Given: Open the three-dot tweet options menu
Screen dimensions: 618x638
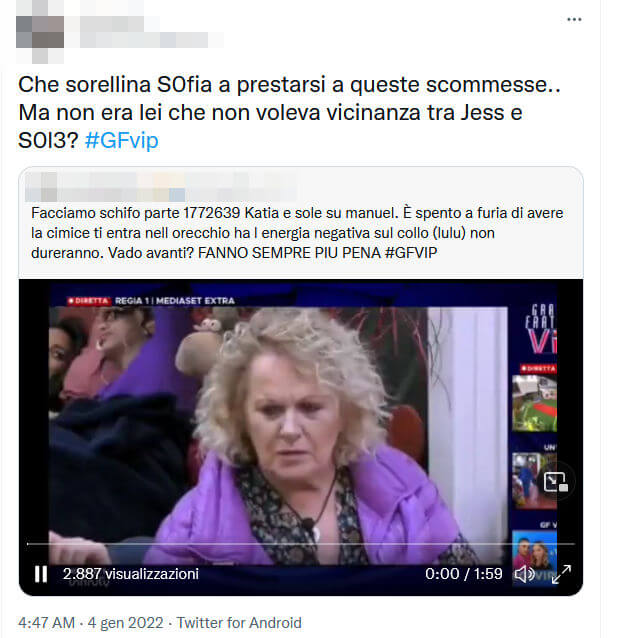Looking at the screenshot, I should coord(574,20).
